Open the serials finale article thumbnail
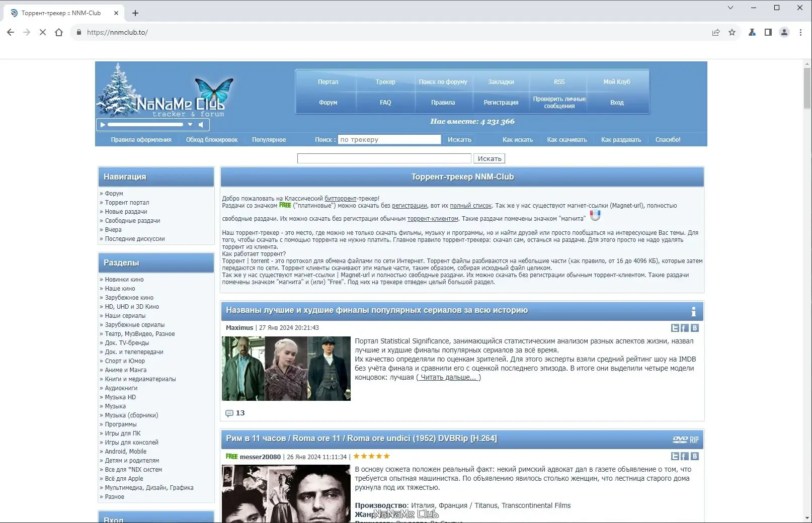812x523 pixels. coord(286,369)
